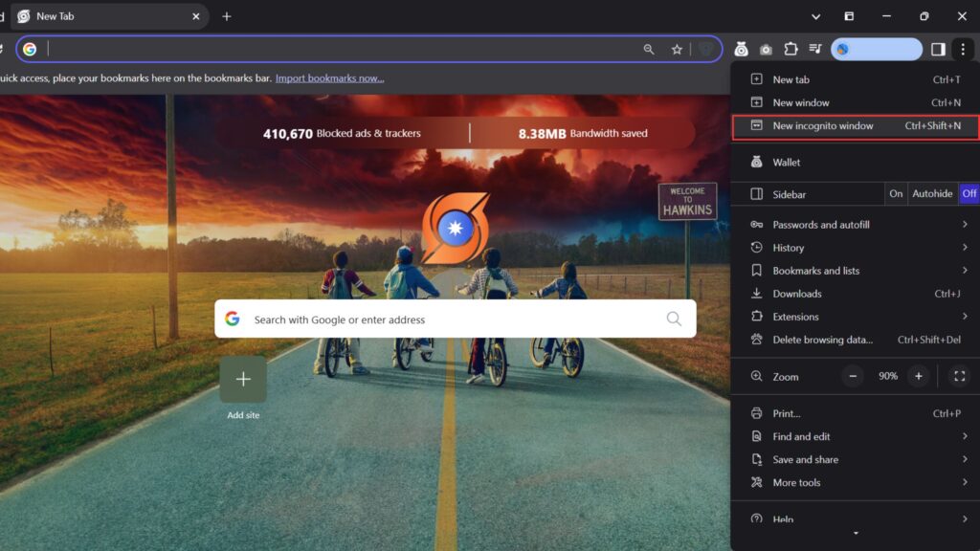This screenshot has width=980, height=551.
Task: Click the media playlist control icon
Action: click(815, 50)
